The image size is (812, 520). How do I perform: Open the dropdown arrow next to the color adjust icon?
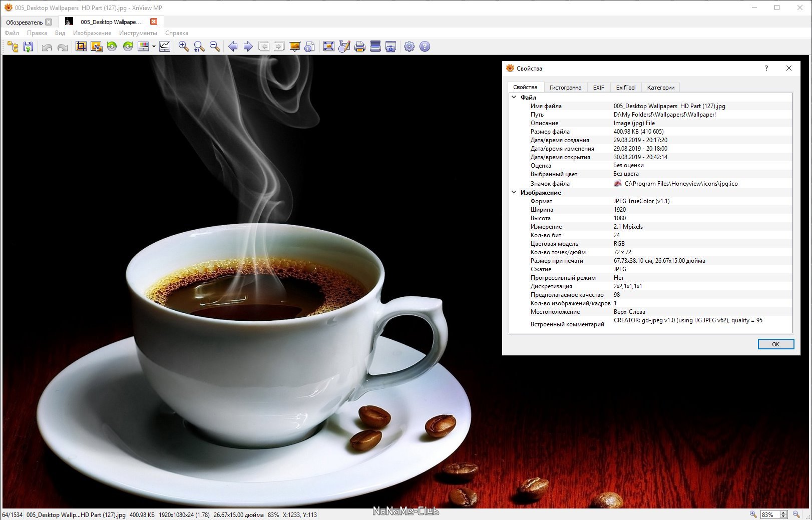tap(154, 47)
